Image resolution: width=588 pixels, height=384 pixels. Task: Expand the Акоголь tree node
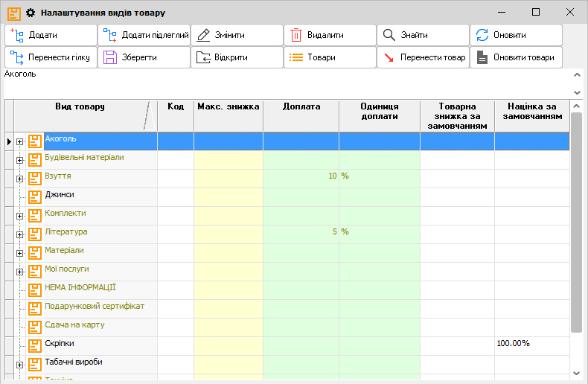coord(20,141)
